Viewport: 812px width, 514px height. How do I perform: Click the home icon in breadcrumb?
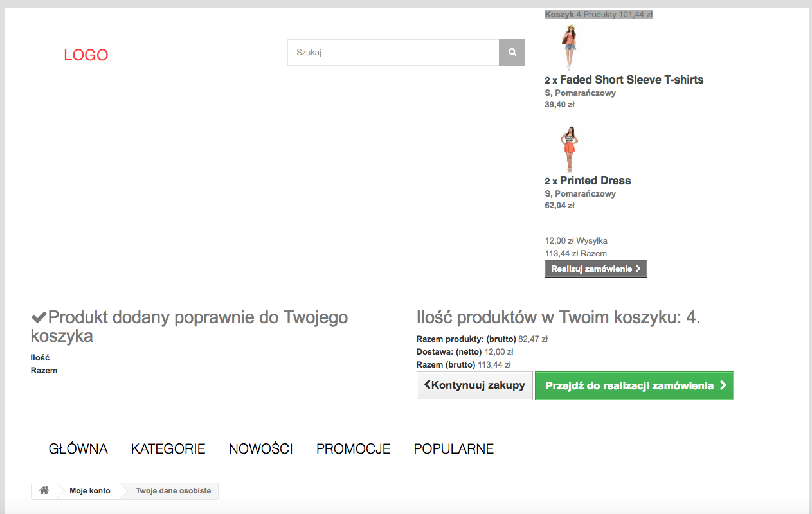point(44,491)
